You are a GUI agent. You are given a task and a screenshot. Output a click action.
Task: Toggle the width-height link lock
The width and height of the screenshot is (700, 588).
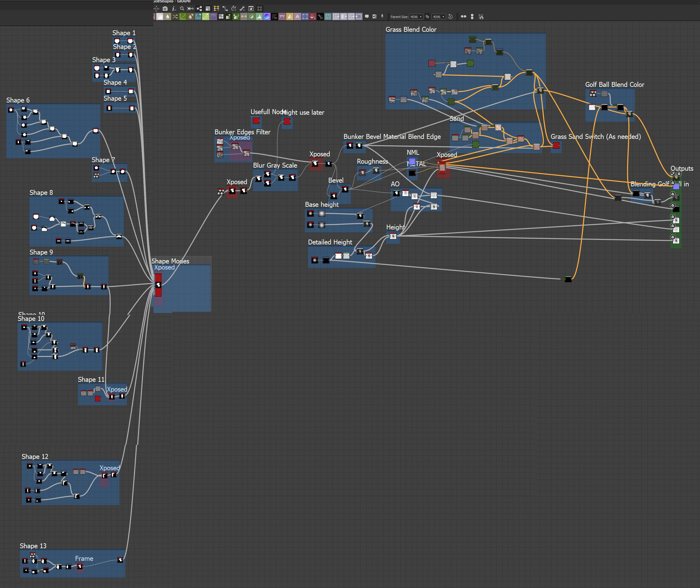click(x=427, y=17)
